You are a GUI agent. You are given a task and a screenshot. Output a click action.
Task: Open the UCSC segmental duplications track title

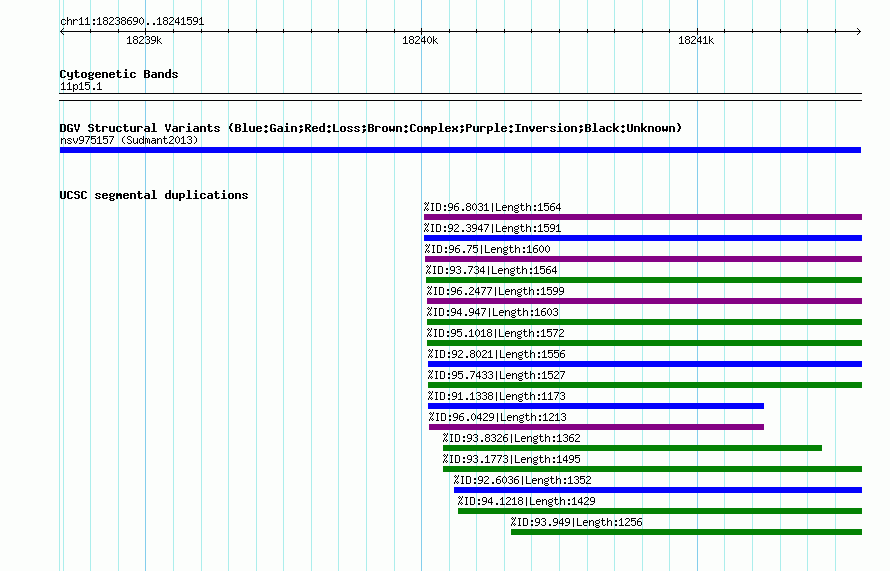pos(154,195)
